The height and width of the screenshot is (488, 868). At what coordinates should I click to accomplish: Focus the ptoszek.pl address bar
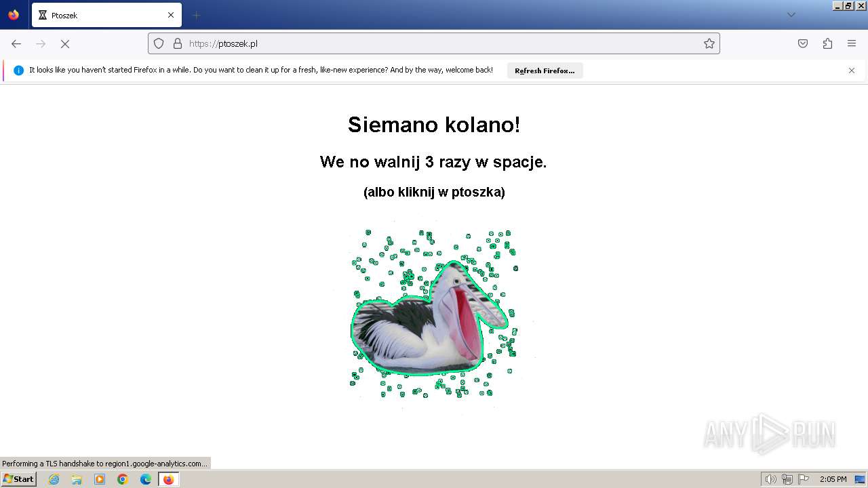[434, 43]
